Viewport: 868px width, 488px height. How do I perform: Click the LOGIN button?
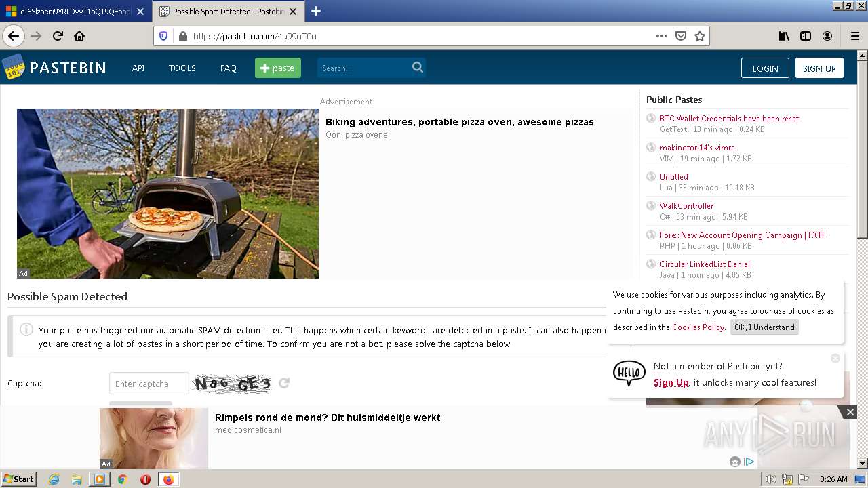click(x=765, y=68)
